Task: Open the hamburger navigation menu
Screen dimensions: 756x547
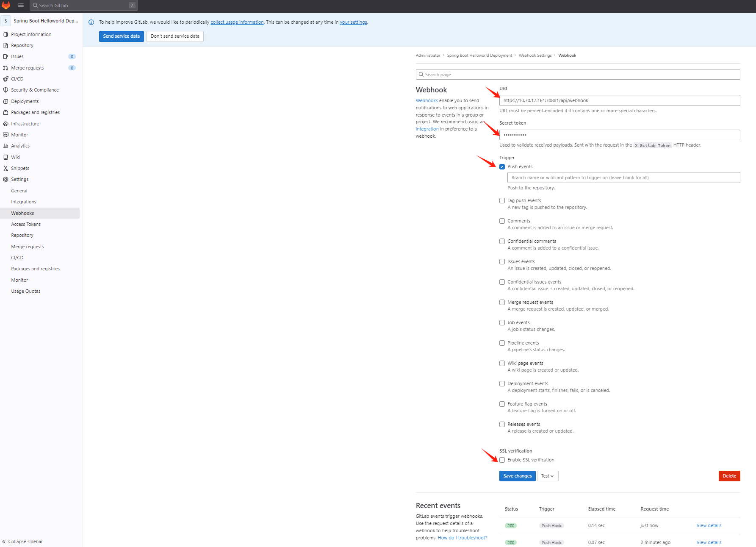Action: coord(20,6)
